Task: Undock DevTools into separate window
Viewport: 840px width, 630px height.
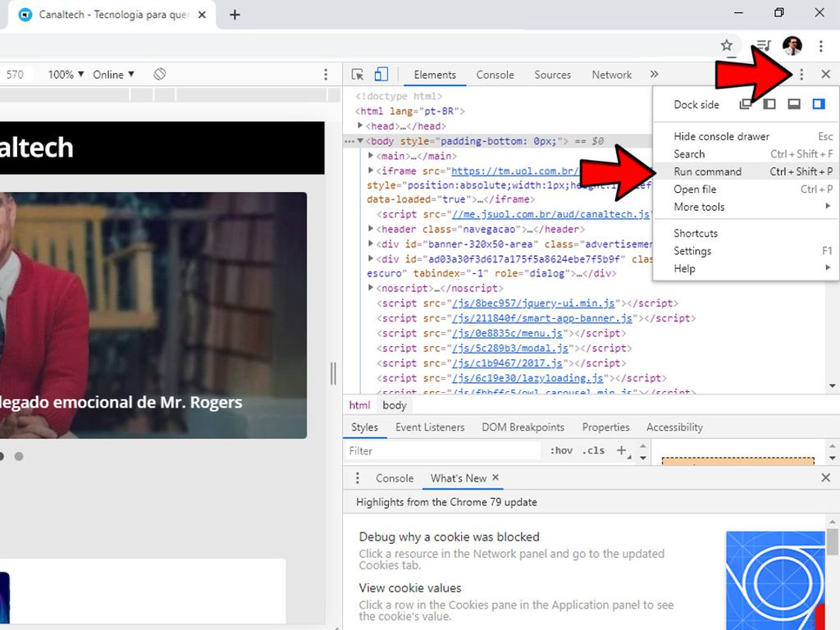Action: pos(745,104)
